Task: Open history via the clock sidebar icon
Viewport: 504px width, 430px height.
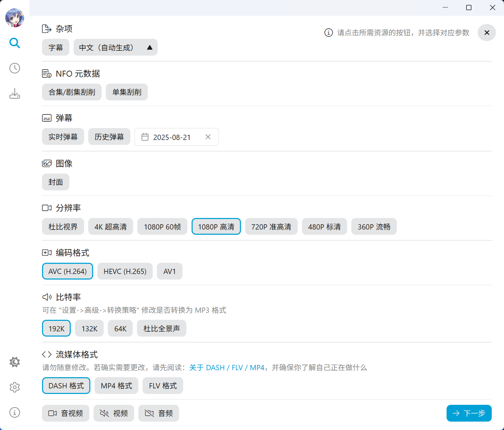Action: click(x=14, y=68)
